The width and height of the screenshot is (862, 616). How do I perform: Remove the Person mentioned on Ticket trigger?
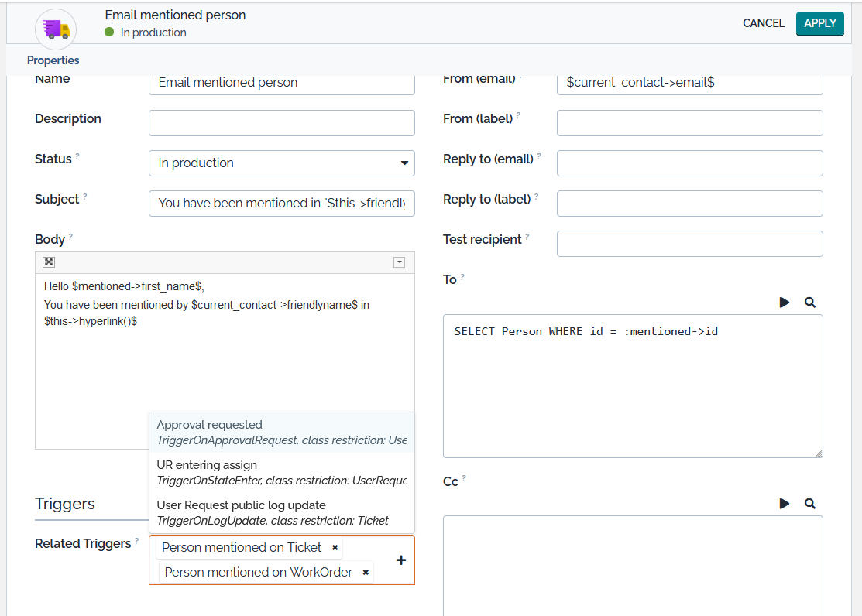tap(335, 548)
